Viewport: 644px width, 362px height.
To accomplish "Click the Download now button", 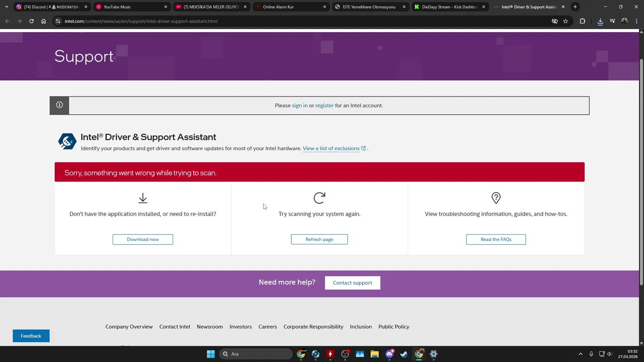I will (x=143, y=239).
